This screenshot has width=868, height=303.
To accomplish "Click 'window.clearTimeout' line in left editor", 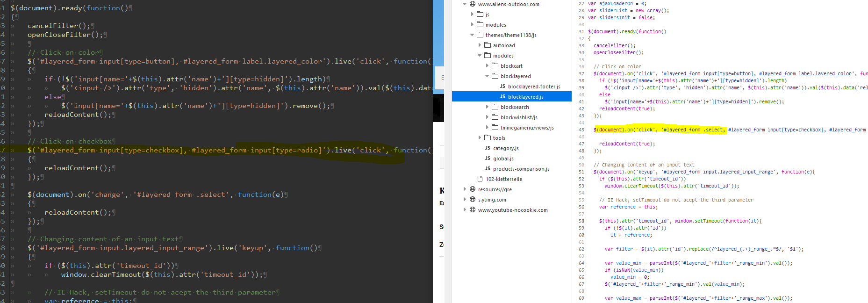I will (162, 274).
